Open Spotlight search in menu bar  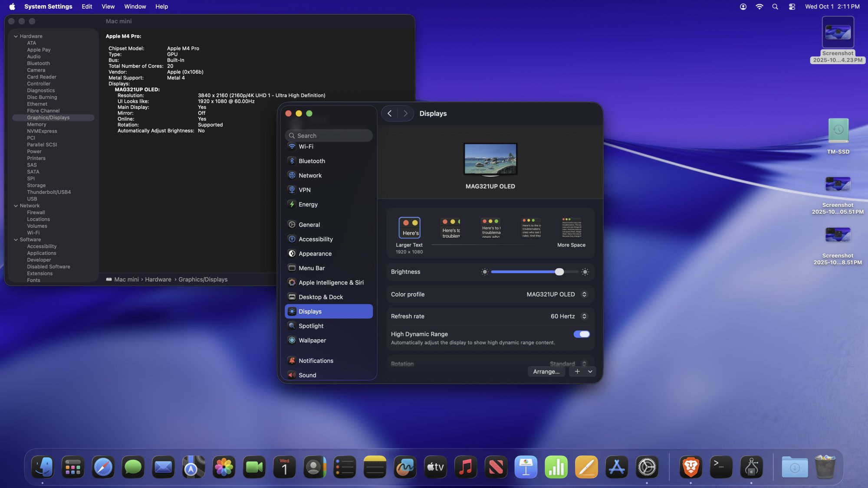775,7
